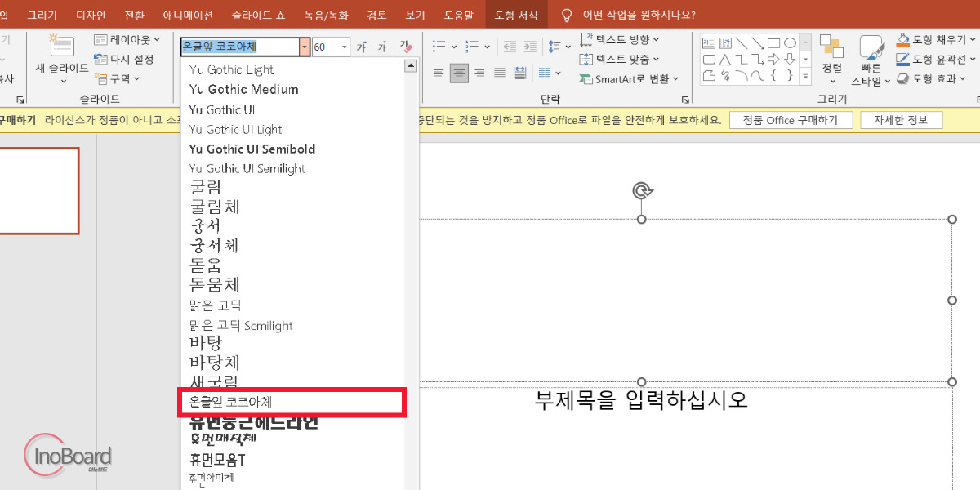Open paragraph dialog launcher
This screenshot has height=490, width=980.
[x=684, y=100]
